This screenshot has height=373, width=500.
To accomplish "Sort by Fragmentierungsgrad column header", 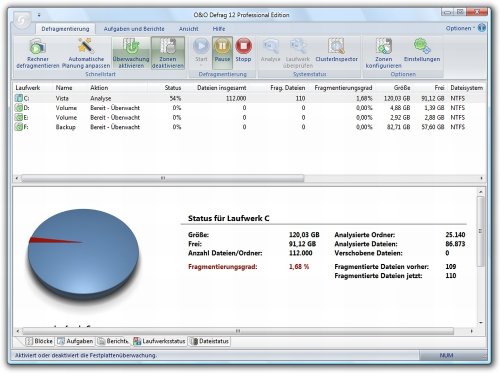I will point(343,88).
